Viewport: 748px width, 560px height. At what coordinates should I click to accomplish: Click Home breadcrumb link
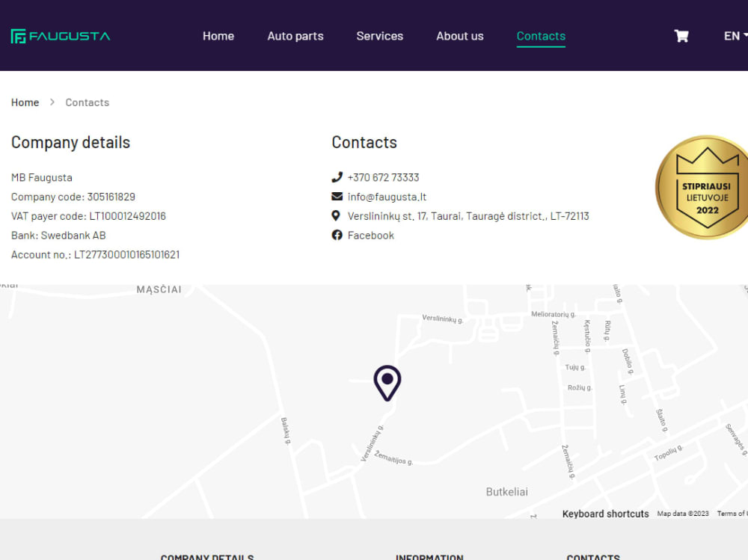pos(25,102)
